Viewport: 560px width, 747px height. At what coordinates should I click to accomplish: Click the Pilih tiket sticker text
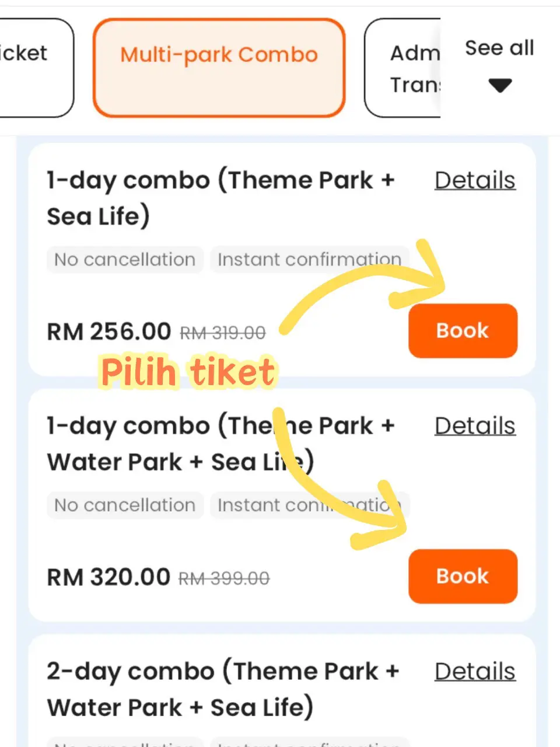coord(188,372)
